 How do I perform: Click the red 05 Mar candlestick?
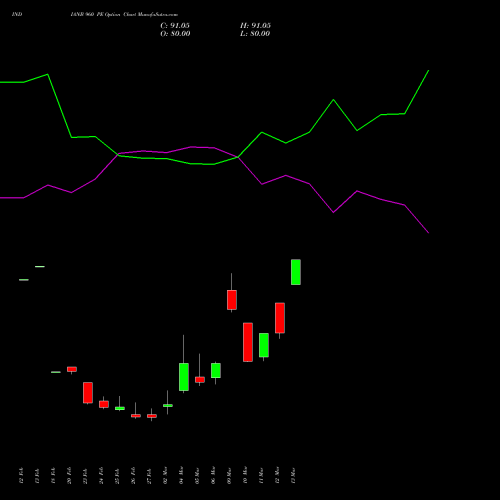200,379
